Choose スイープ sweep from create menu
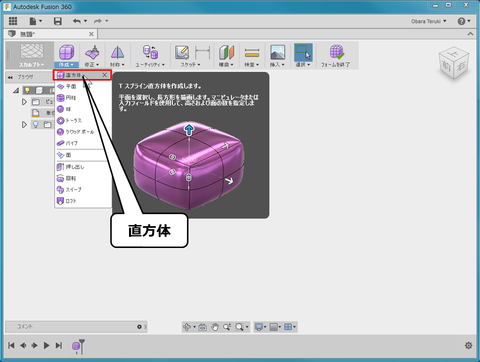Viewport: 480px width, 362px height. 83,190
